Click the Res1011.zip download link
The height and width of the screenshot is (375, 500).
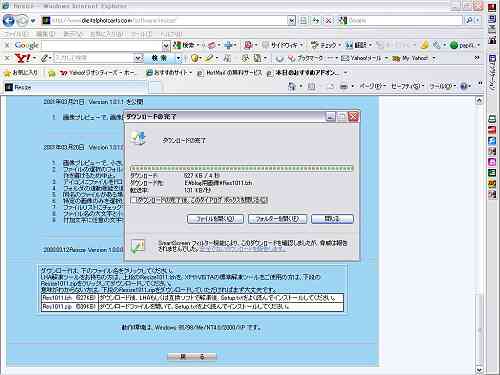coord(57,306)
